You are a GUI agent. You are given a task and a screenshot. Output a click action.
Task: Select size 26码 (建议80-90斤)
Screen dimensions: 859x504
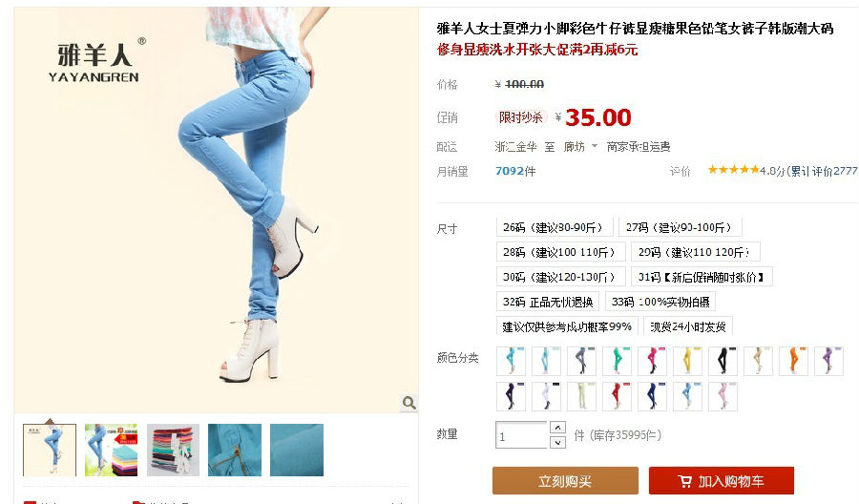(554, 227)
